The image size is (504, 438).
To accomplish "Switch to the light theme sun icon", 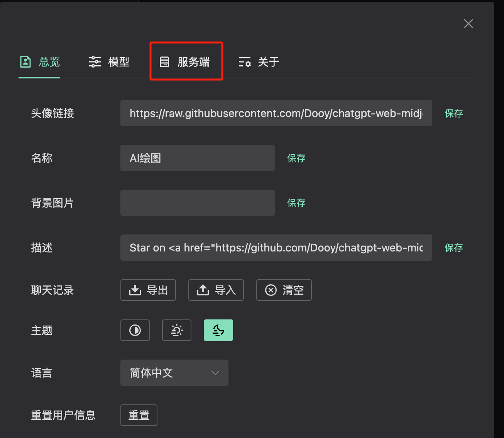I will click(177, 330).
